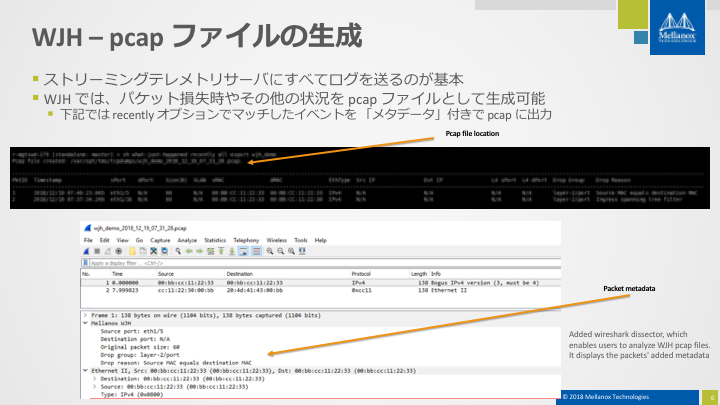The image size is (720, 405).
Task: Click the Open capture file folder icon
Action: (x=132, y=251)
